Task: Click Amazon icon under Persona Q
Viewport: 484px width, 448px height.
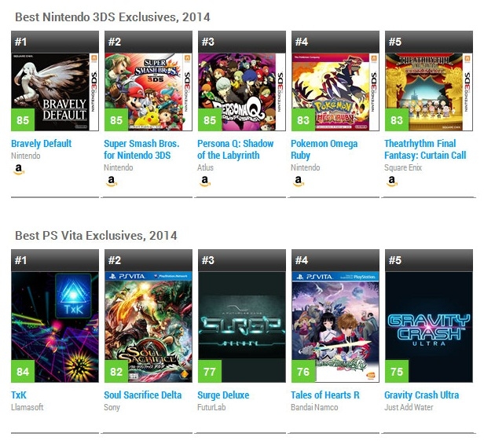Action: pyautogui.click(x=204, y=181)
